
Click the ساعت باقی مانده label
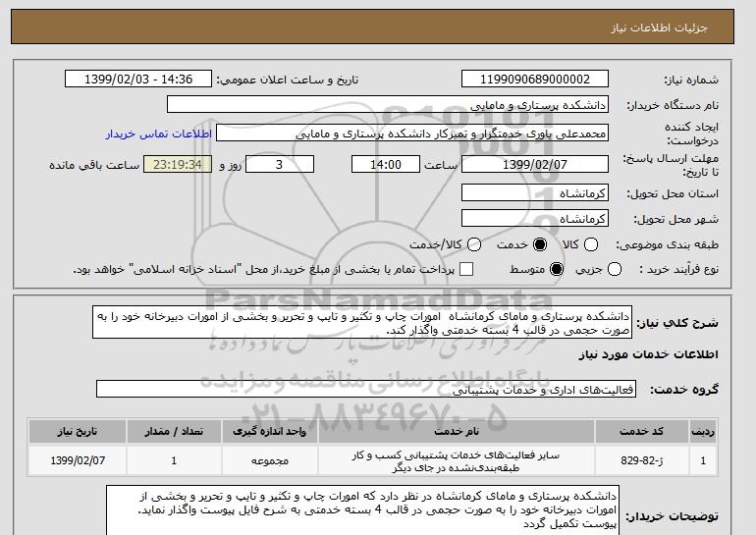point(94,165)
